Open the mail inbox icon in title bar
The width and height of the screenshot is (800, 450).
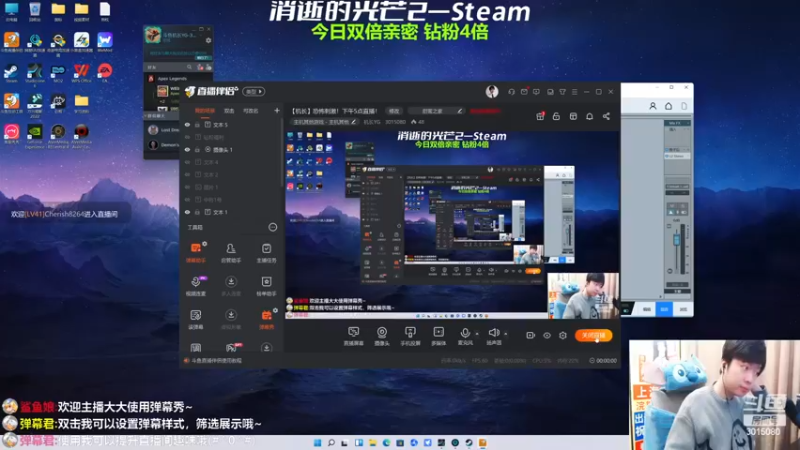click(x=524, y=92)
